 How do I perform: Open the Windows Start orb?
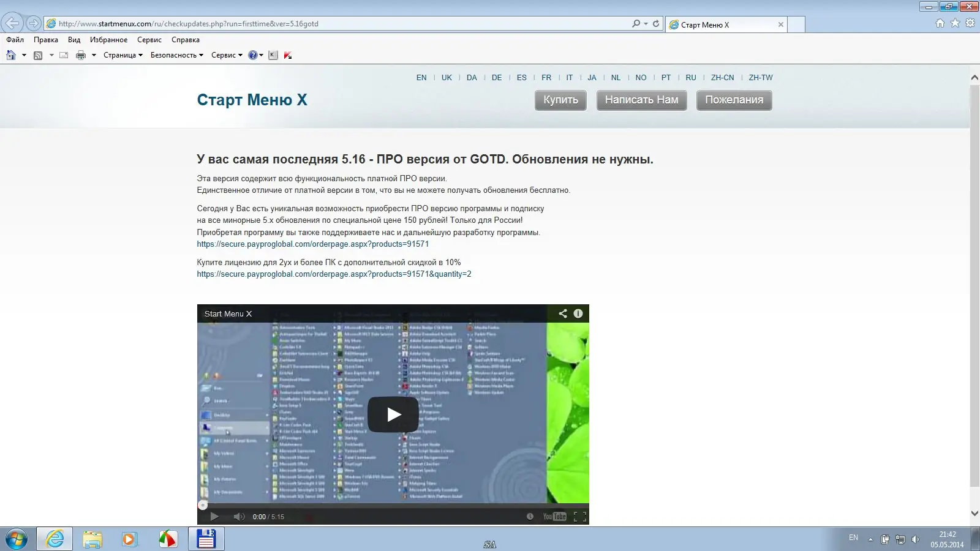click(x=16, y=539)
